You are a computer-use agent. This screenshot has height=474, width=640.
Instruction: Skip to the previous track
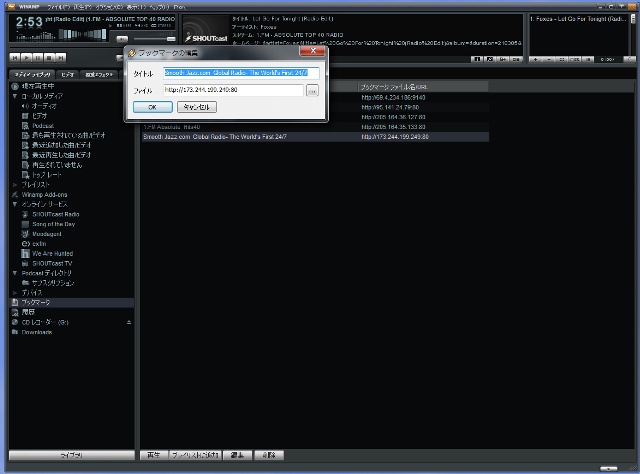point(15,58)
